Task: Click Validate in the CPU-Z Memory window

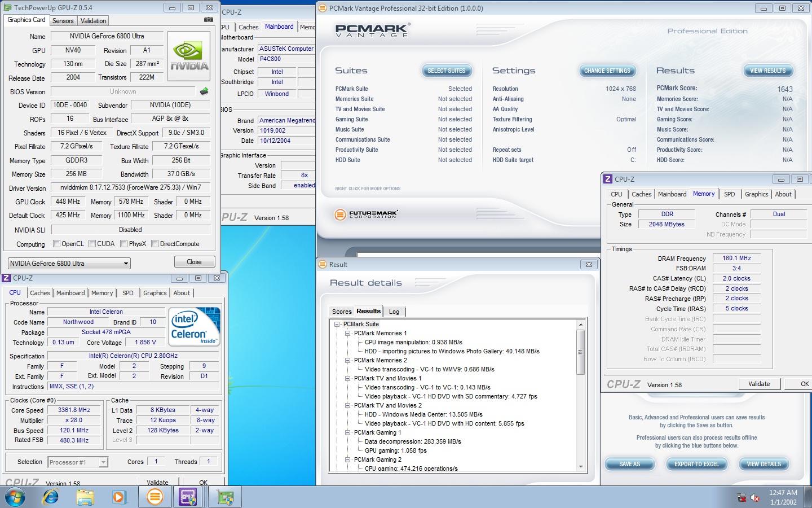Action: coord(759,384)
